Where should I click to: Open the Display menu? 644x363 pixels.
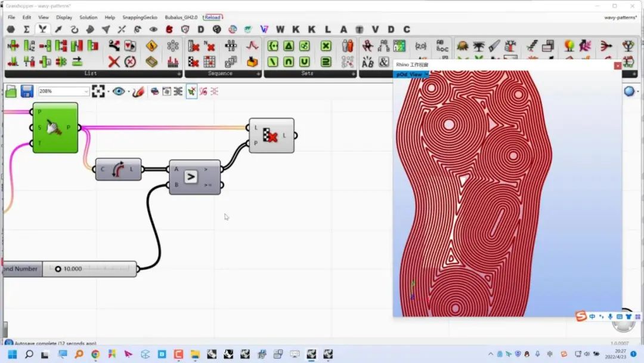[64, 17]
